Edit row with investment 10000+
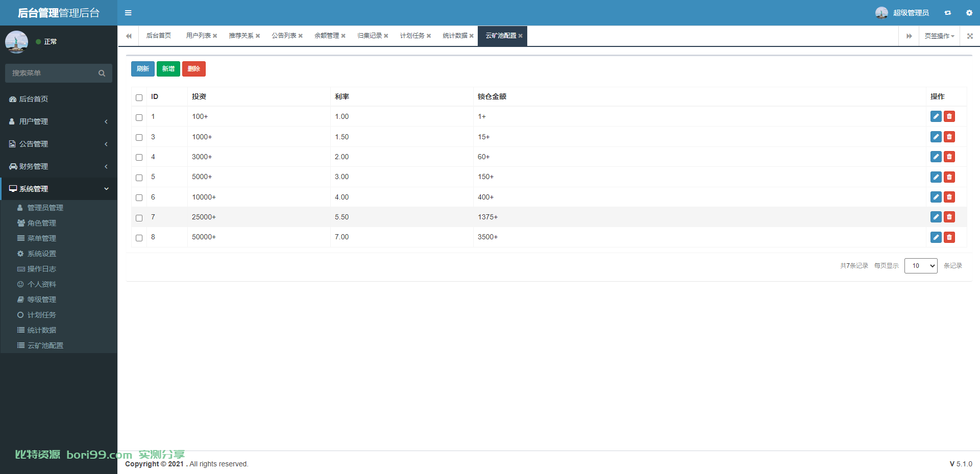The width and height of the screenshot is (980, 474). [x=936, y=197]
